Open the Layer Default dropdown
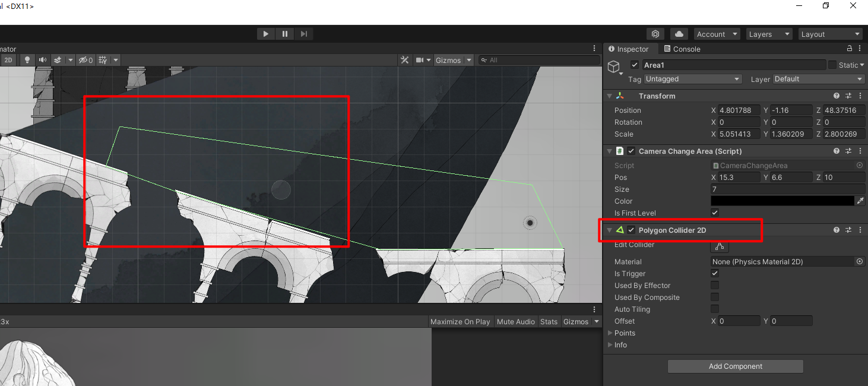Viewport: 868px width, 386px height. [818, 79]
